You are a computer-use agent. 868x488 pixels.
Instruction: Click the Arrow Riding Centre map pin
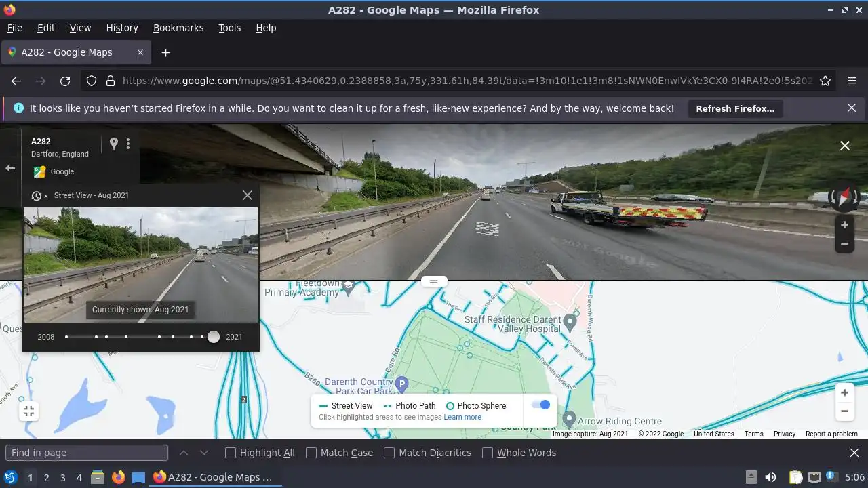[x=569, y=420]
